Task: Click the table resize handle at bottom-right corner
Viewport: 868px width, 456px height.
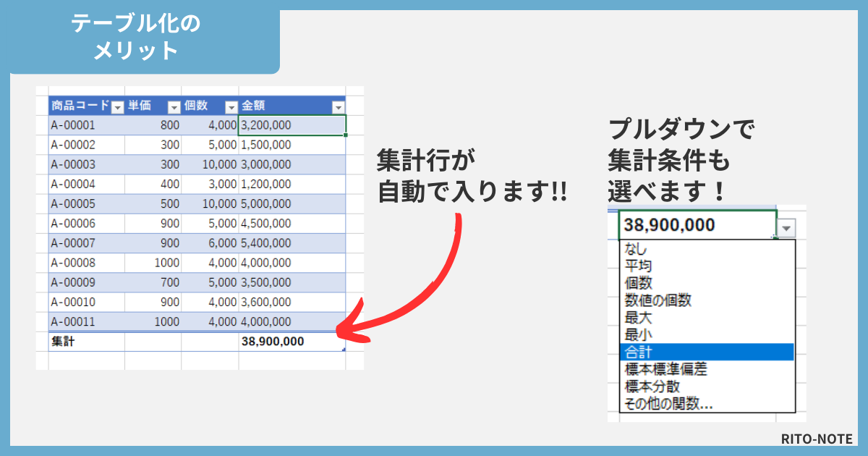Action: tap(344, 350)
